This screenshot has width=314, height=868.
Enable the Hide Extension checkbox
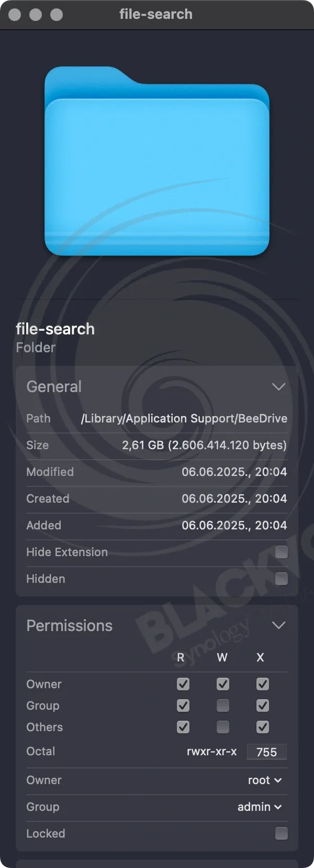[x=282, y=552]
